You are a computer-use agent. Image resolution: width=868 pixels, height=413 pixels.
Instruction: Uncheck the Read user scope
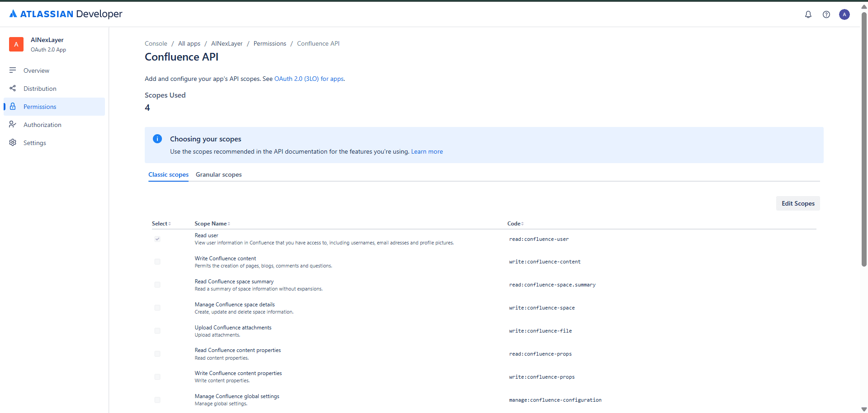(x=157, y=239)
